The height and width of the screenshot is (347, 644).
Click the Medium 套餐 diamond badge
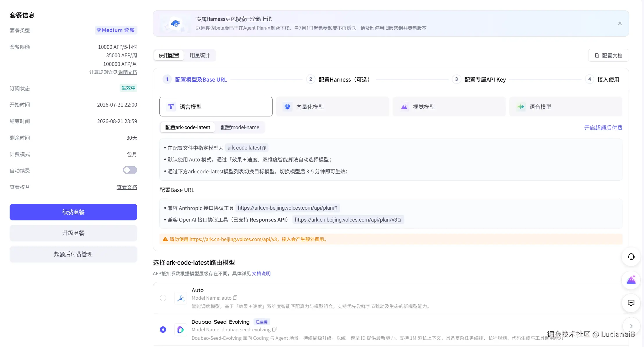(116, 30)
